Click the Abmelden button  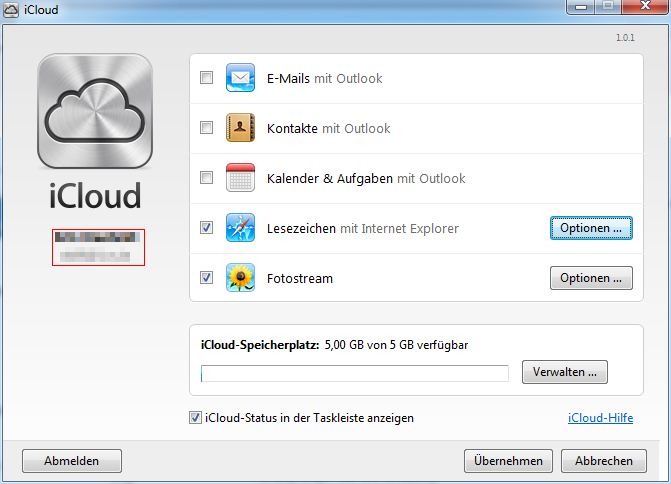pos(72,461)
